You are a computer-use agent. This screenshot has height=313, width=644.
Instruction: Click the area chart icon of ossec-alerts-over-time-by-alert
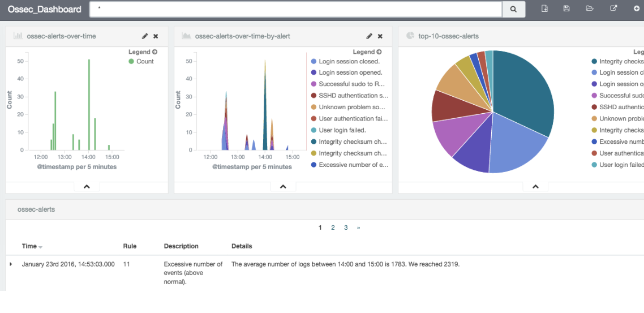[x=186, y=36]
